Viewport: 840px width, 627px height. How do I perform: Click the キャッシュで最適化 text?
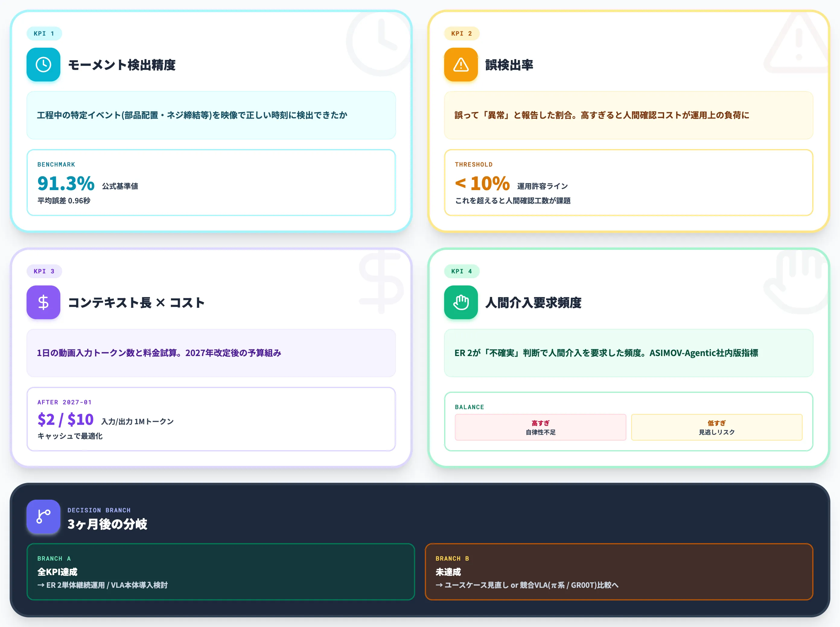[x=70, y=436]
